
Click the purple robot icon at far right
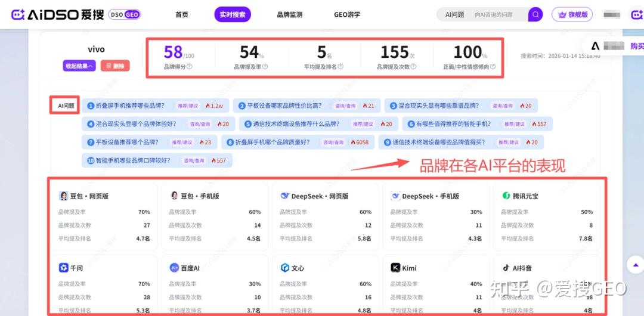pos(637,15)
